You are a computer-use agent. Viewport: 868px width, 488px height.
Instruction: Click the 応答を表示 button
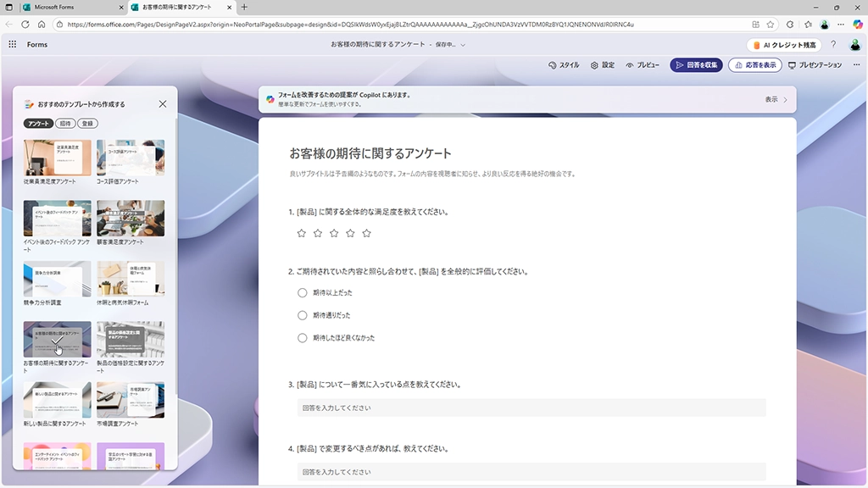(x=754, y=65)
